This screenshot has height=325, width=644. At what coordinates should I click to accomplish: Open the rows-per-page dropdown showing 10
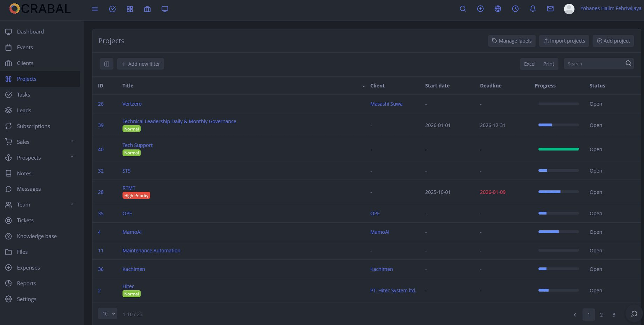click(107, 314)
